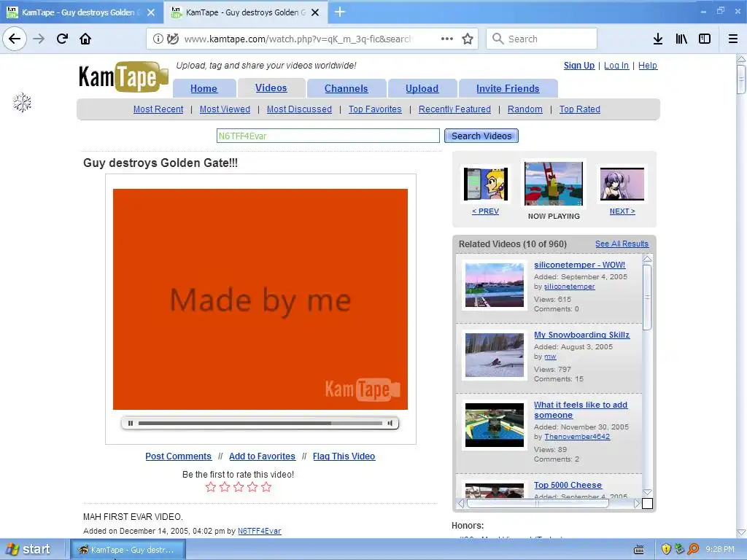Open Top 5000 Cheese video link
This screenshot has height=560, width=747.
click(x=568, y=485)
